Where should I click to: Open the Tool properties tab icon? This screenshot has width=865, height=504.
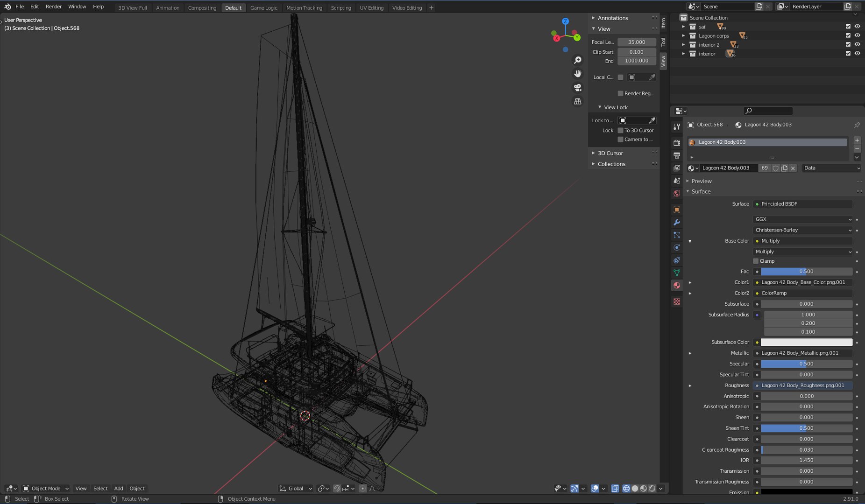click(x=677, y=127)
